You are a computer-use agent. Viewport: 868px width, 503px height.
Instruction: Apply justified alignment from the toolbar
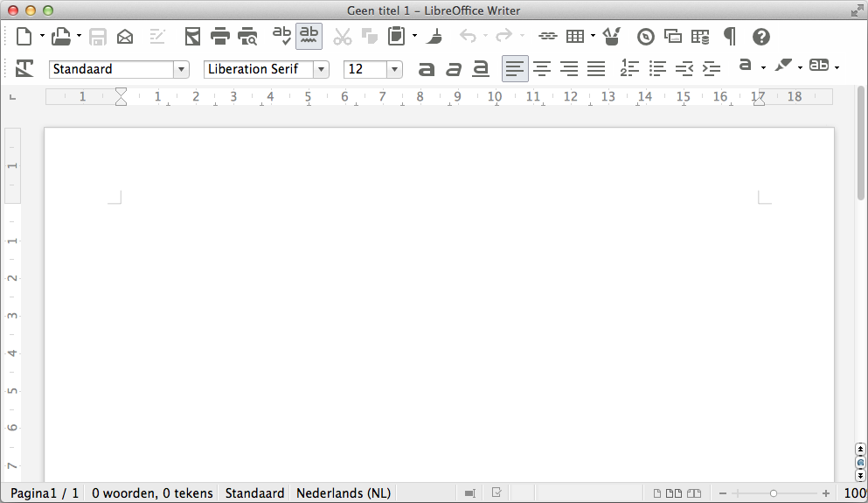pyautogui.click(x=596, y=68)
